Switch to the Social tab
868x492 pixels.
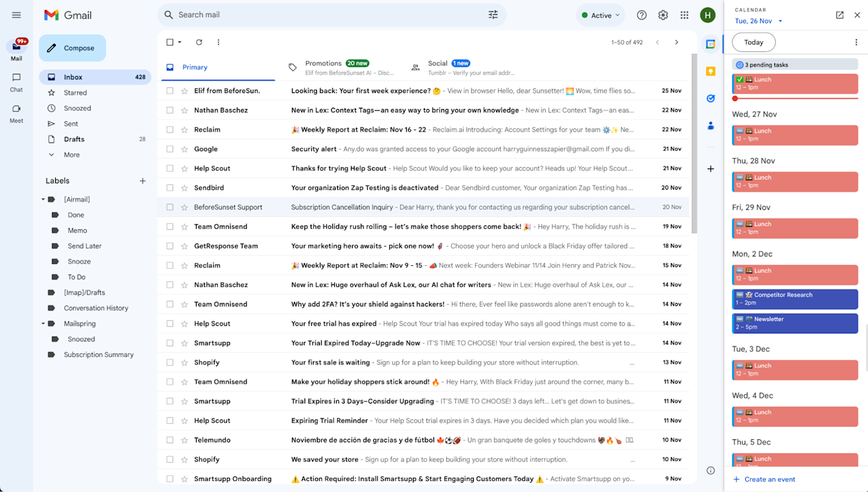[x=463, y=67]
